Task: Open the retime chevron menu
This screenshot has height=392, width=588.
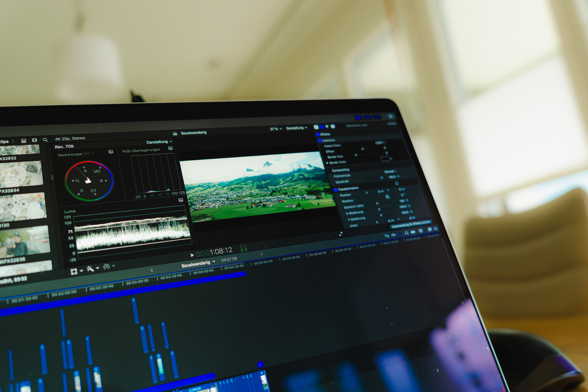Action: [x=113, y=266]
